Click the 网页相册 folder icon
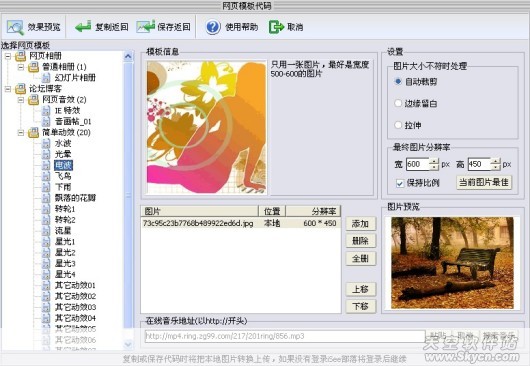530x366 pixels. point(21,56)
